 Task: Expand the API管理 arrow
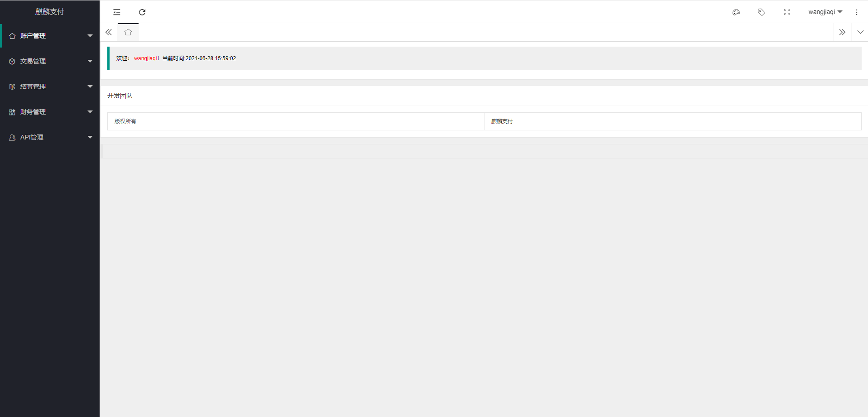click(90, 137)
